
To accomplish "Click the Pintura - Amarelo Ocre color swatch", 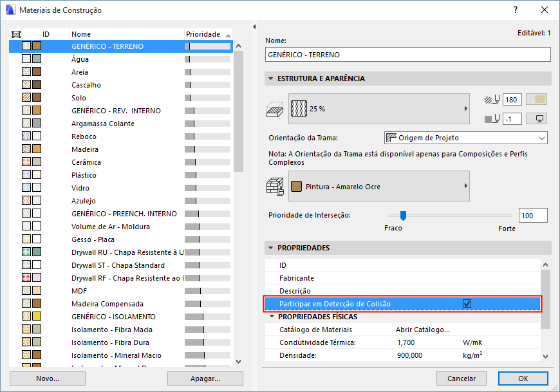I will 297,187.
